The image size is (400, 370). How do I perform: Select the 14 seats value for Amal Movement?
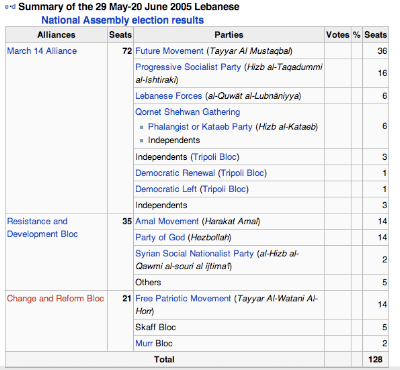pyautogui.click(x=382, y=221)
